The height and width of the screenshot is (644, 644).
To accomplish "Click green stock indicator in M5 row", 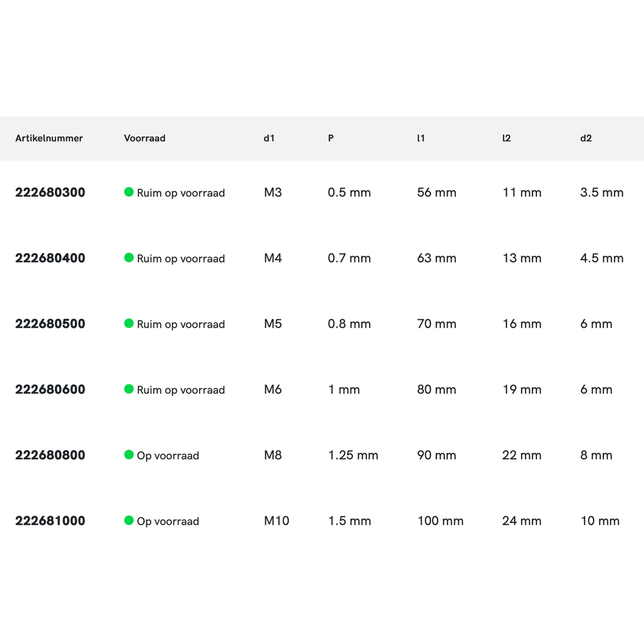I will [129, 323].
